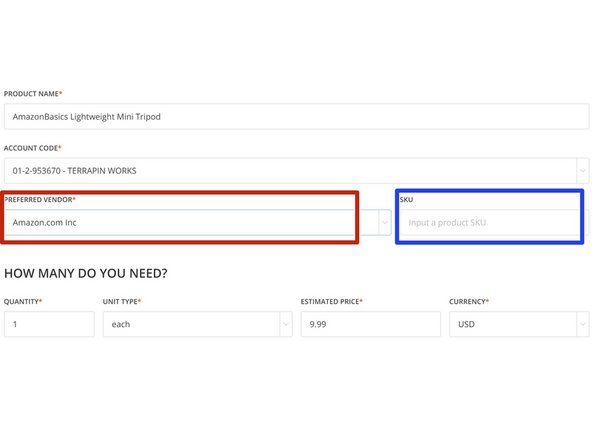Open the Preferred Vendor dropdown
The height and width of the screenshot is (444, 592).
[197, 222]
